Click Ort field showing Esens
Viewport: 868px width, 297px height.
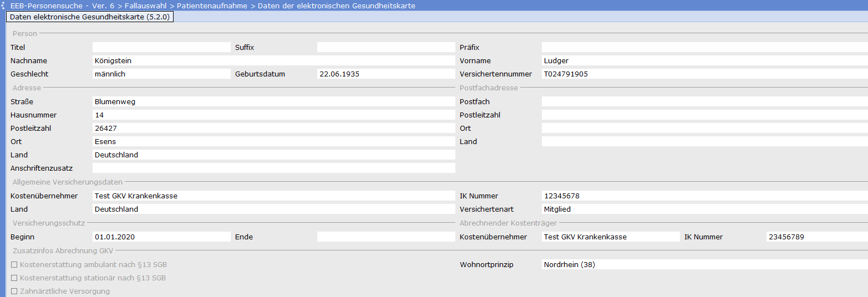[x=274, y=142]
